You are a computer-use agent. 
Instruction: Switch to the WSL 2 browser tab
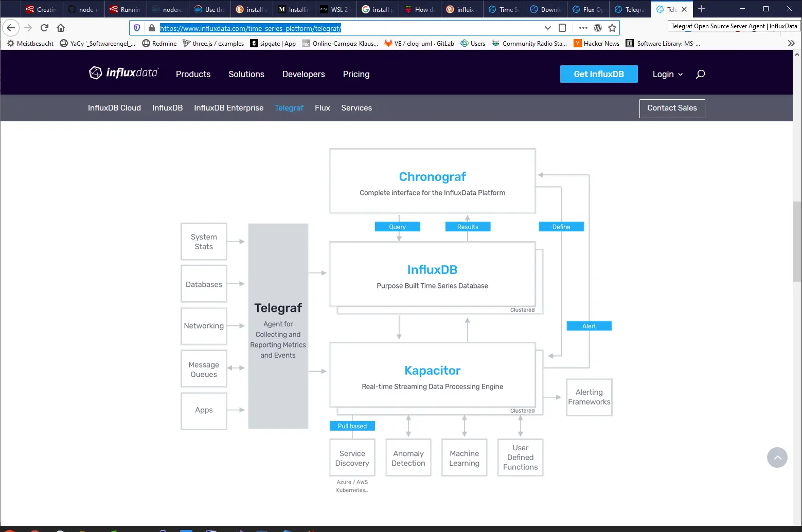click(x=335, y=9)
